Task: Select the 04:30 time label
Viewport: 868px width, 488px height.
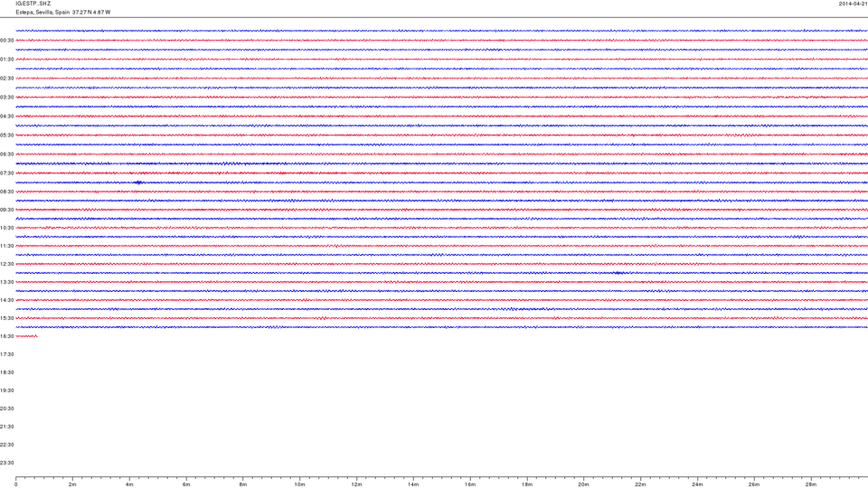Action: click(6, 117)
